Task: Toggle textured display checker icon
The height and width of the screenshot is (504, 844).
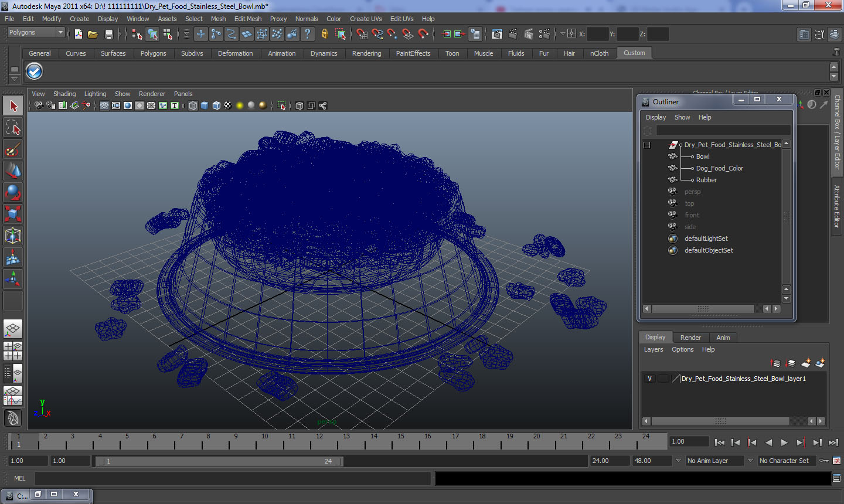Action: point(228,105)
